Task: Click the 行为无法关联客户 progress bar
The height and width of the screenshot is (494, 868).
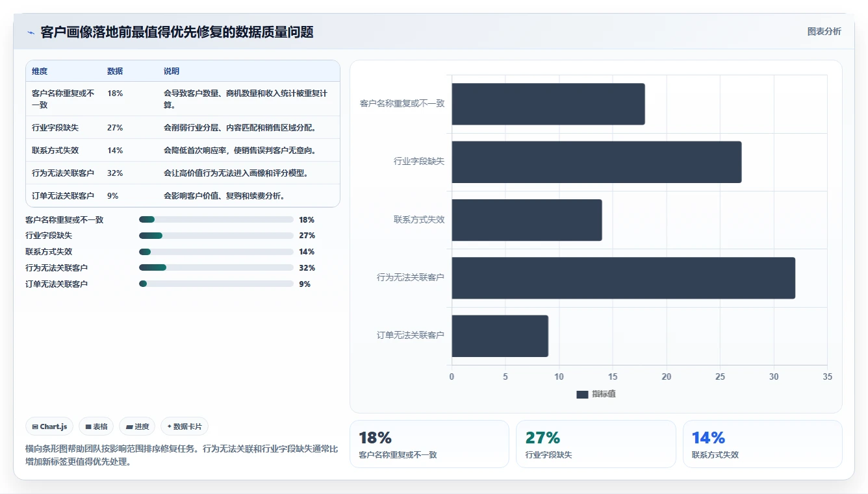Action: point(216,267)
